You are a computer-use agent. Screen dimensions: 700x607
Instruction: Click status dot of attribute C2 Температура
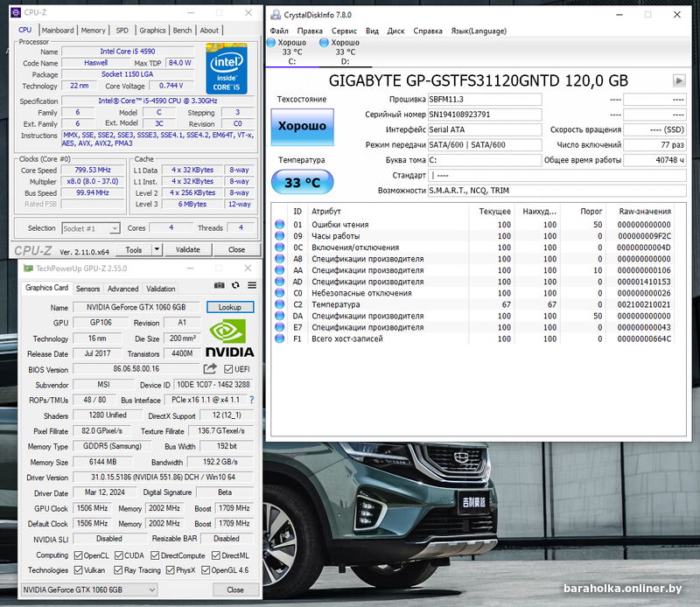point(279,304)
